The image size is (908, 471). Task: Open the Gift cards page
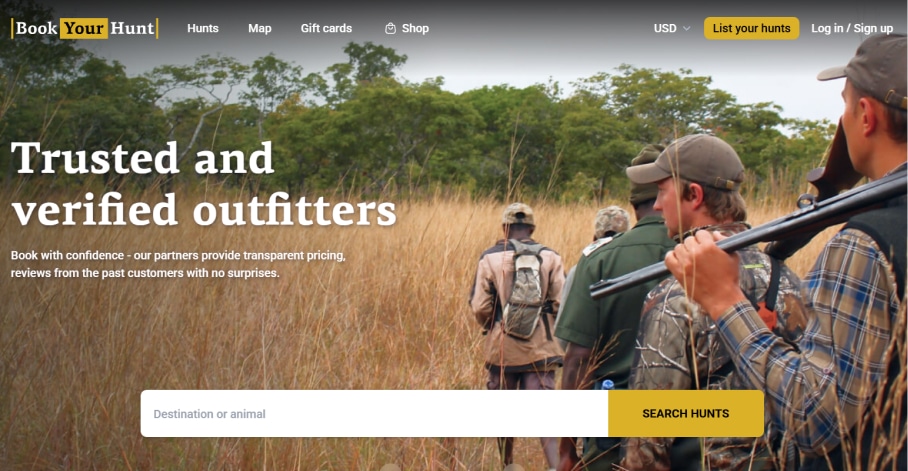326,28
